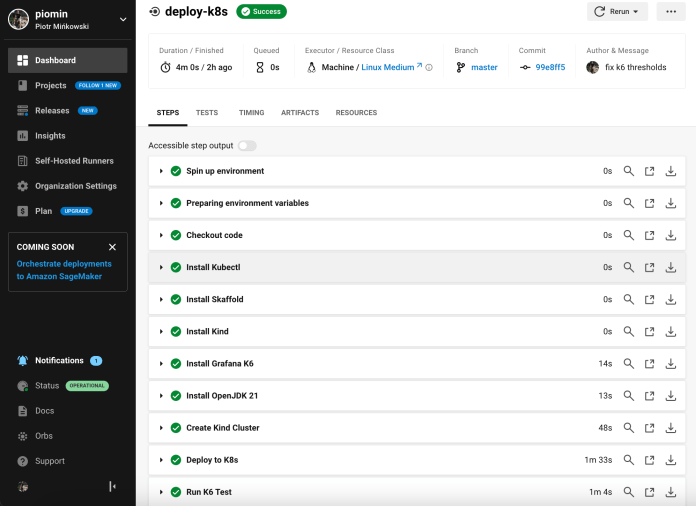Click the Success status badge
696x506 pixels.
click(261, 12)
